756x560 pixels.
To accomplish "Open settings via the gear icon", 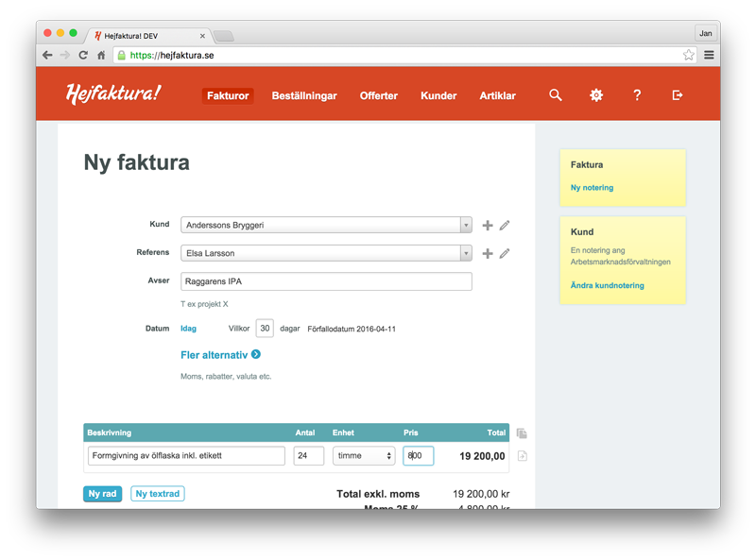I will 596,95.
